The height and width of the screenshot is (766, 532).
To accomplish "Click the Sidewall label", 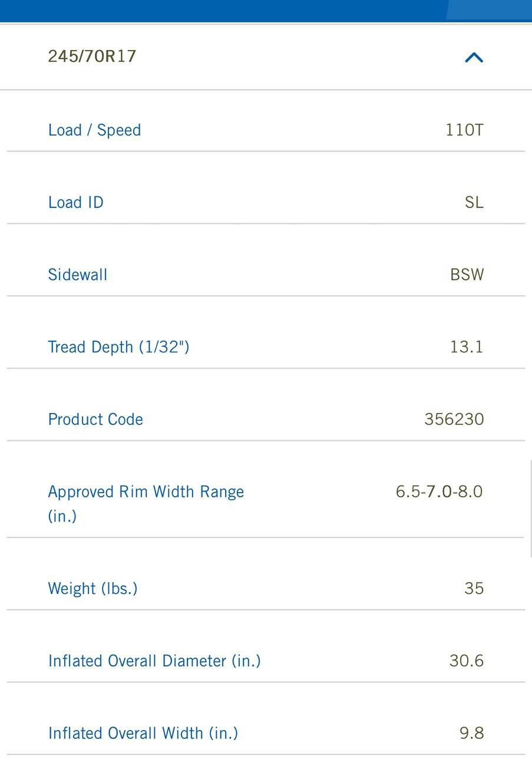I will (77, 275).
